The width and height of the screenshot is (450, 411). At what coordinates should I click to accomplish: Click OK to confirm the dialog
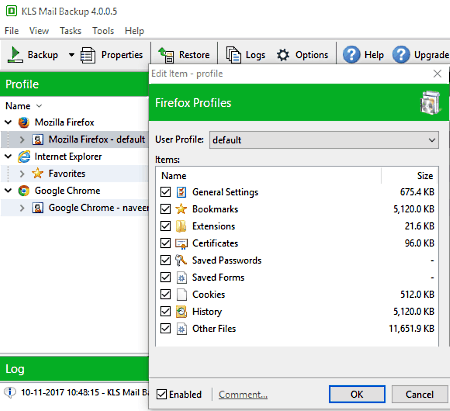(357, 394)
